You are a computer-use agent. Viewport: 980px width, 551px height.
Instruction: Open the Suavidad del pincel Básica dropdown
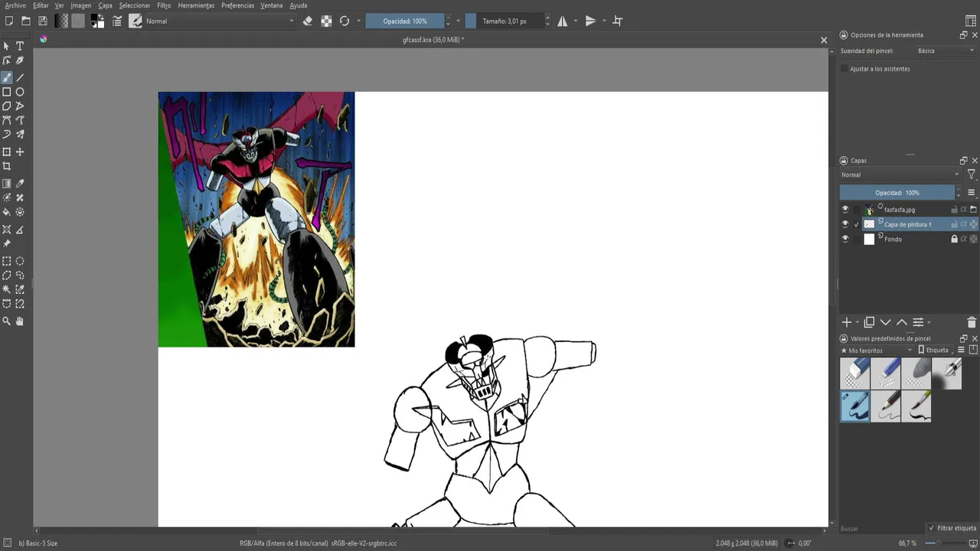click(x=946, y=51)
